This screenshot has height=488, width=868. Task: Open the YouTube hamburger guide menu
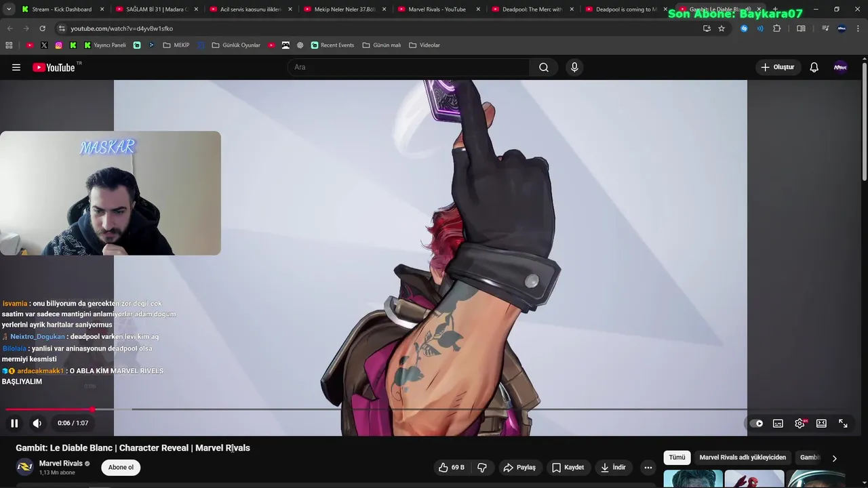[x=16, y=67]
